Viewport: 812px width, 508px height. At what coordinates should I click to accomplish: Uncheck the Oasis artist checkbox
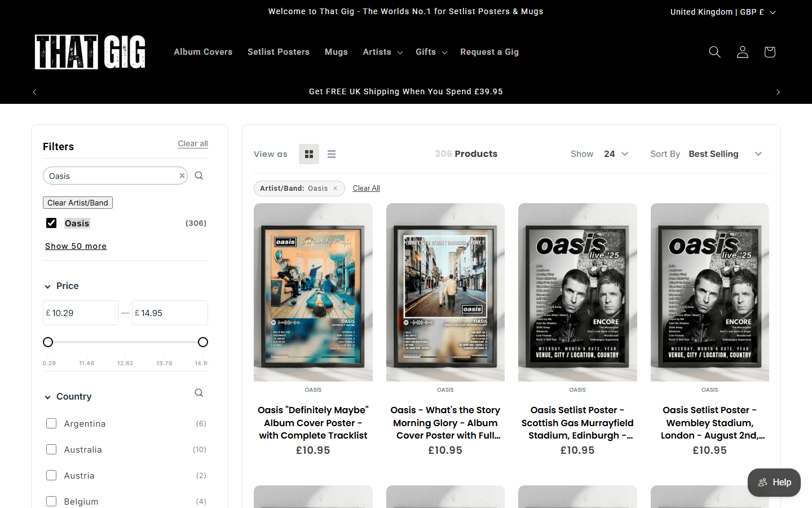coord(51,223)
